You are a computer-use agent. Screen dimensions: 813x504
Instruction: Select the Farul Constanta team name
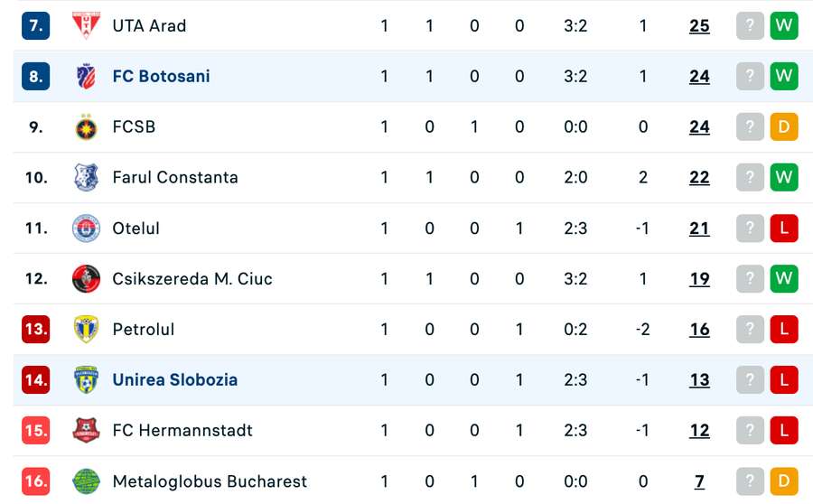click(x=175, y=178)
